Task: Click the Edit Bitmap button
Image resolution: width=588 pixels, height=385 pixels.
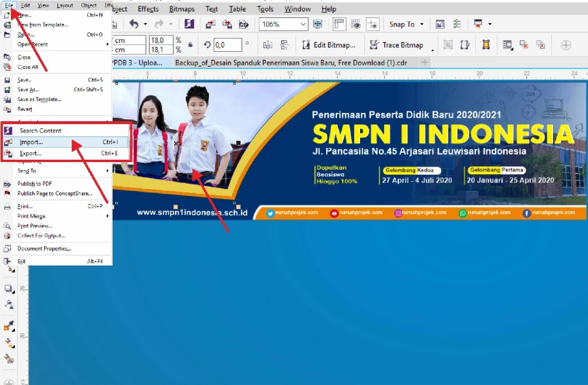Action: click(328, 45)
